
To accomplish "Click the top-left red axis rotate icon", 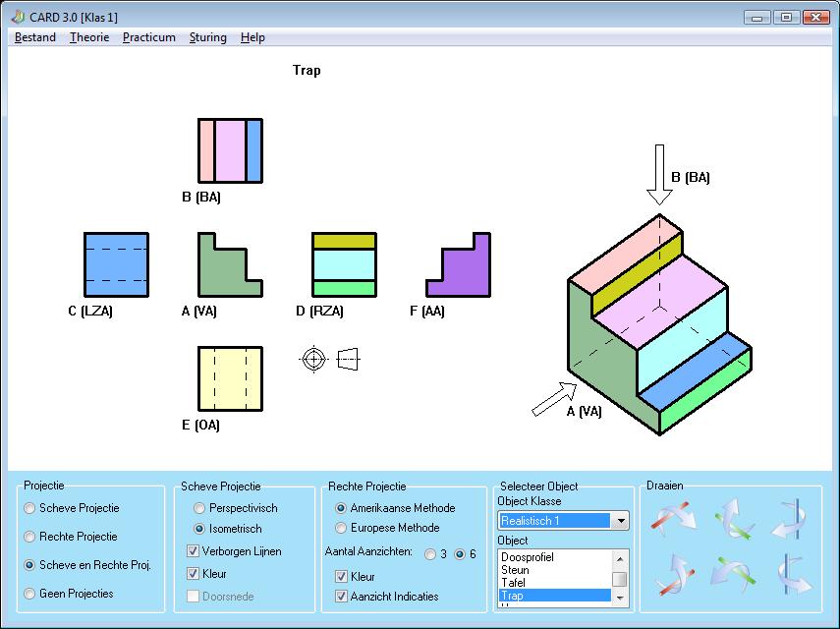I will click(x=673, y=518).
